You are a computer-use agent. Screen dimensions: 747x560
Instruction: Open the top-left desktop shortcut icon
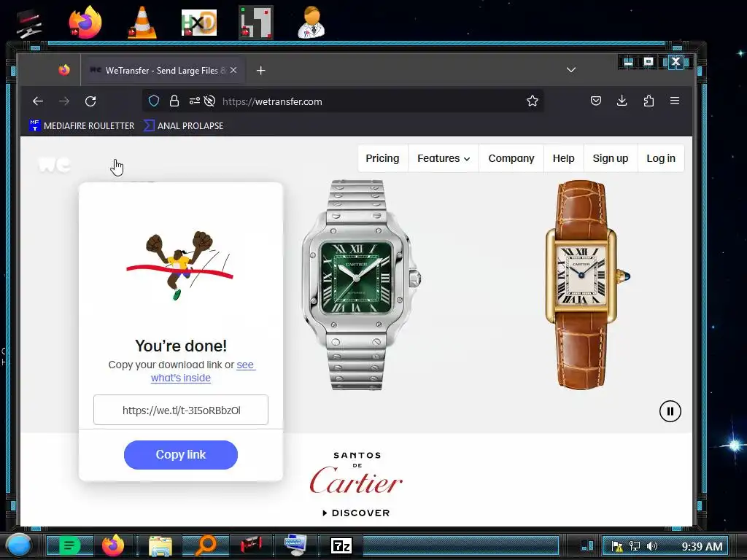pyautogui.click(x=28, y=24)
